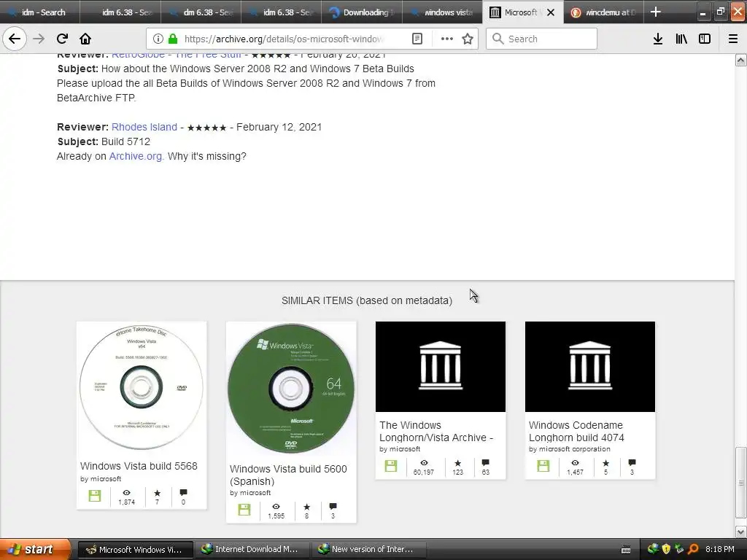Open the Longhorn build 4074 thumbnail

[589, 367]
